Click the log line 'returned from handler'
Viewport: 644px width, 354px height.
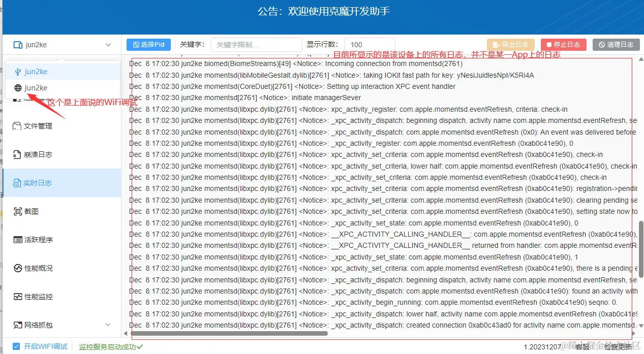[x=383, y=246]
